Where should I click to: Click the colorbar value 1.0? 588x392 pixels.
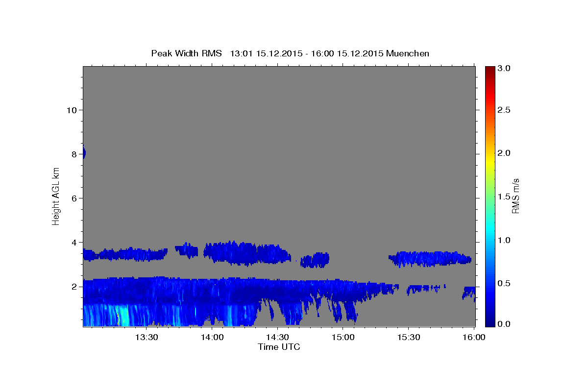pyautogui.click(x=504, y=240)
